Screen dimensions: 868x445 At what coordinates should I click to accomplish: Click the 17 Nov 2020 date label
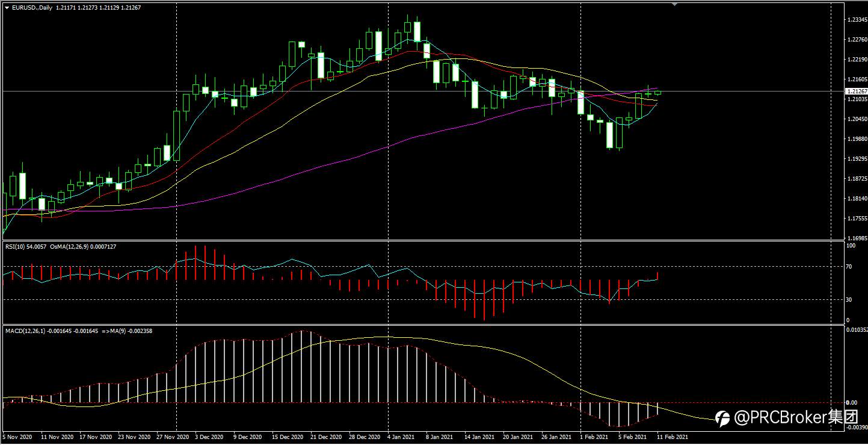(x=96, y=437)
